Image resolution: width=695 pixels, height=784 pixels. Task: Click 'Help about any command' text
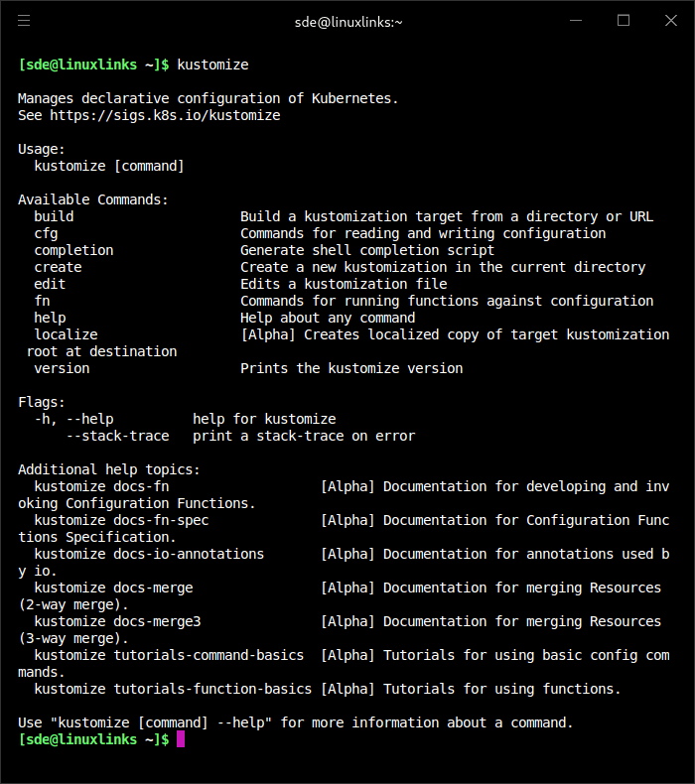point(328,318)
